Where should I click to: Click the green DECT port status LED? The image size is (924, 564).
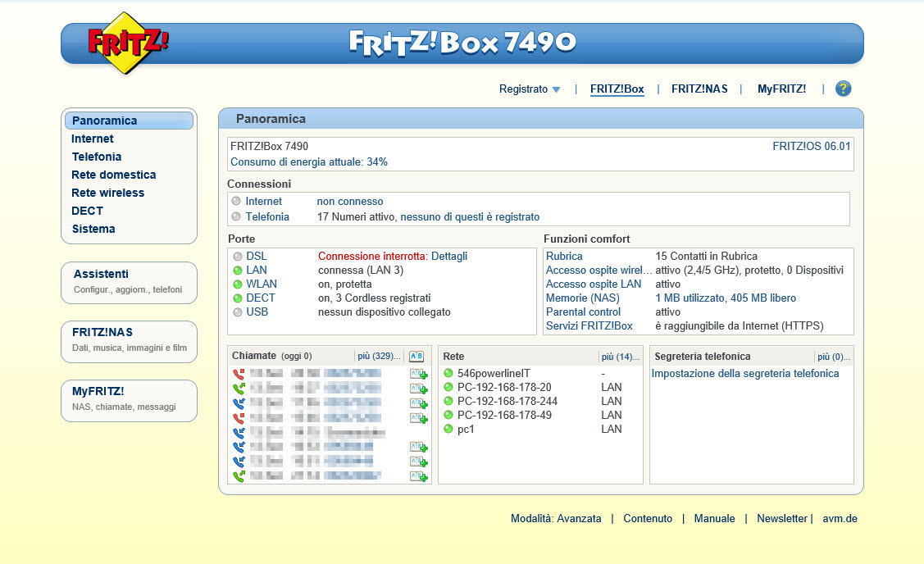(238, 298)
